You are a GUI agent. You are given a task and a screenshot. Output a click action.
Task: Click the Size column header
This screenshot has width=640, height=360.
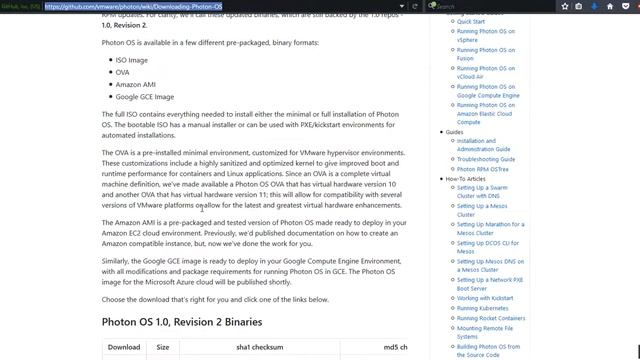162,347
